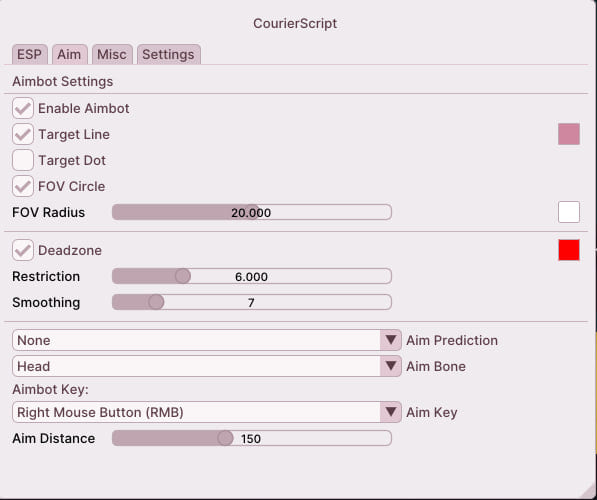597x500 pixels.
Task: Enable the Target Dot checkbox
Action: [23, 160]
